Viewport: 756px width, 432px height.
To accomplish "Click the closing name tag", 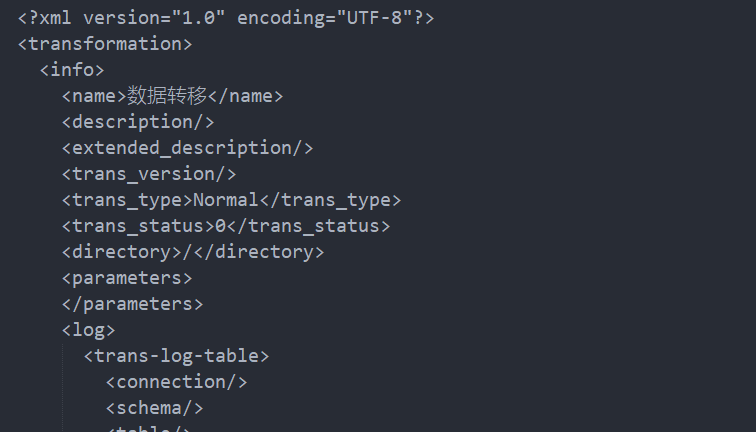I will pos(246,96).
